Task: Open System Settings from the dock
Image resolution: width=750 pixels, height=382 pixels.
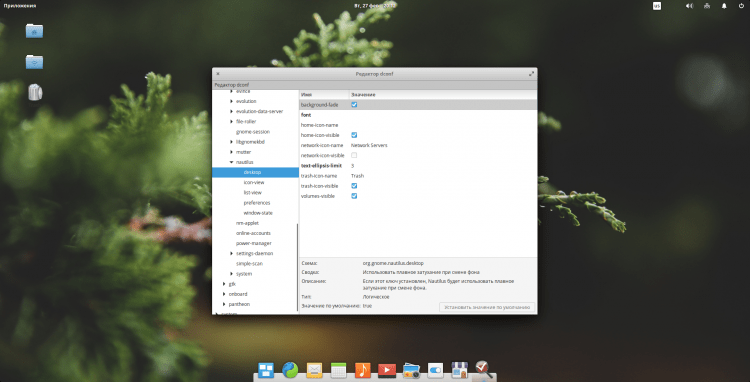Action: [436, 371]
